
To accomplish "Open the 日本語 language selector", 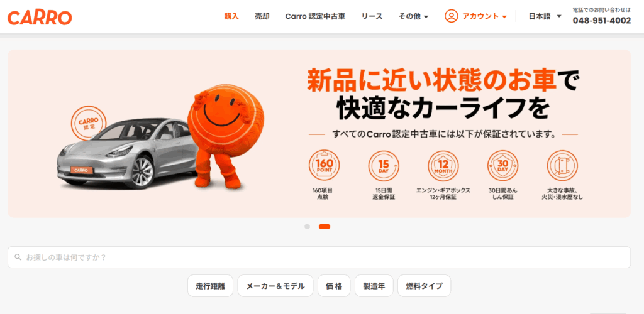I will tap(545, 16).
